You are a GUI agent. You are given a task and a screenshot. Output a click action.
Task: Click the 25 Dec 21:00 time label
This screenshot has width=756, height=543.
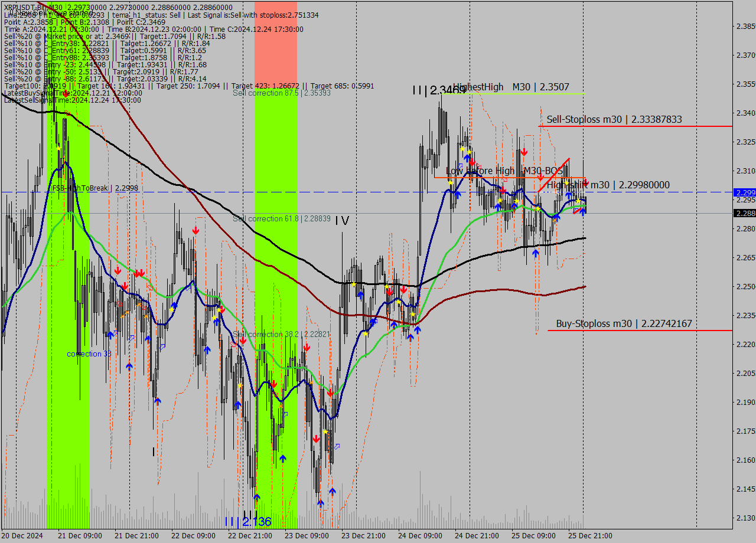pyautogui.click(x=590, y=535)
